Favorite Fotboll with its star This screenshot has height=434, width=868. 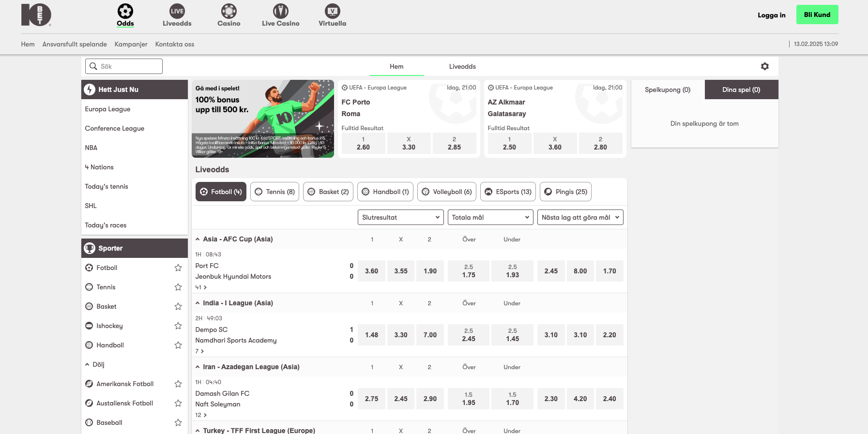178,268
